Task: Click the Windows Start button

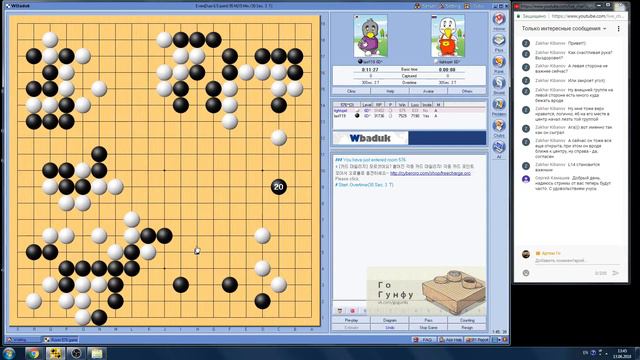Action: click(x=9, y=353)
